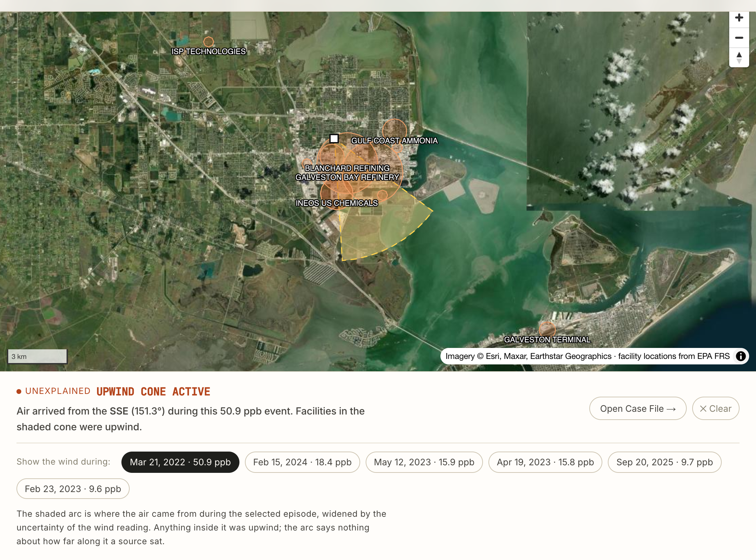This screenshot has width=756, height=560.
Task: Show wind during Sep 20, 2025 episode
Action: [664, 462]
